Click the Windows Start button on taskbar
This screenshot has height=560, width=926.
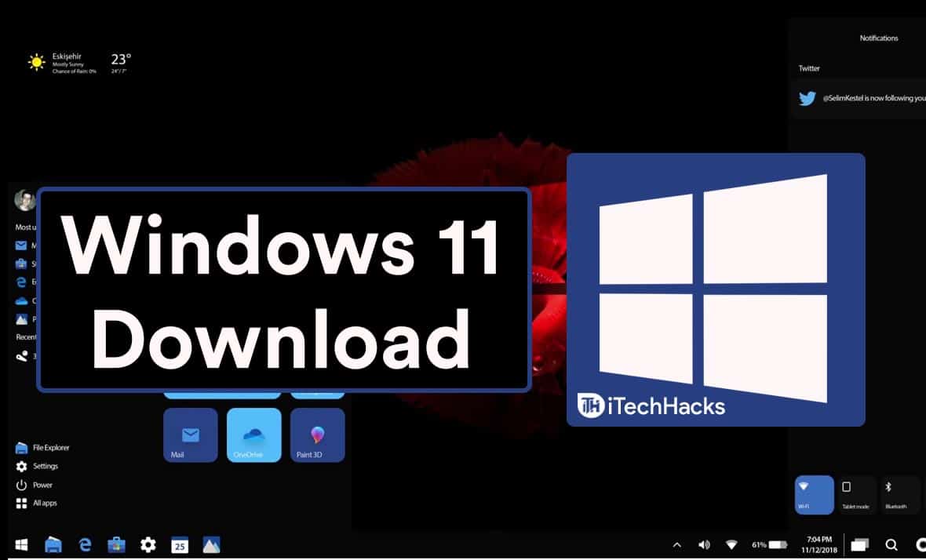click(x=21, y=544)
